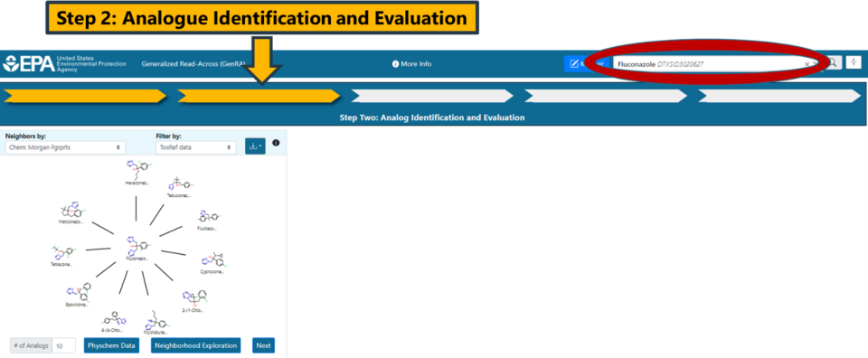Click the EPA logo
Screen dimensions: 868x358
29,63
